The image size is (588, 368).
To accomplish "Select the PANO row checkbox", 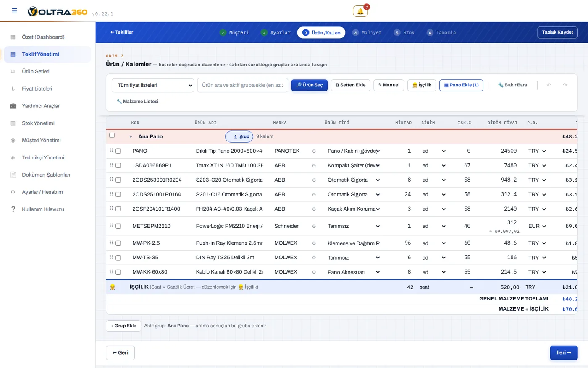I will tap(118, 151).
